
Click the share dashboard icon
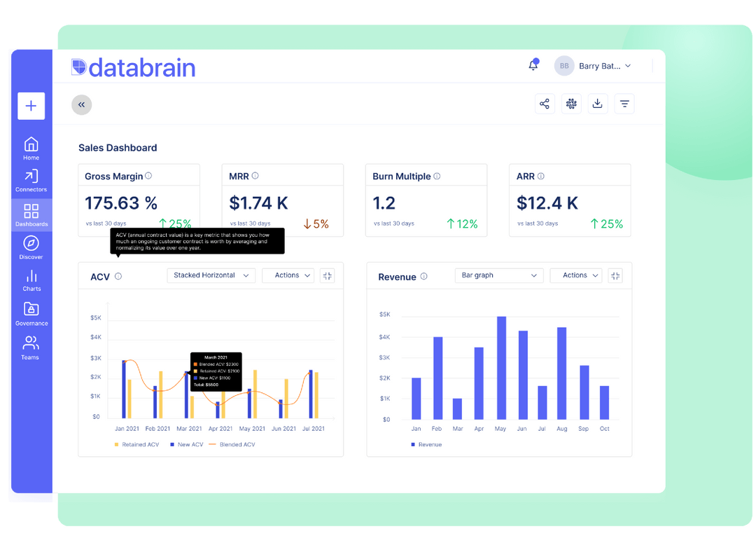click(545, 103)
